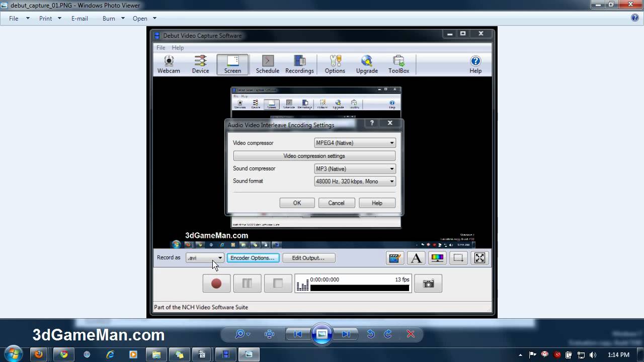Screen dimensions: 644x362
Task: Rotate the photo counterclockwise
Action: pos(371,334)
